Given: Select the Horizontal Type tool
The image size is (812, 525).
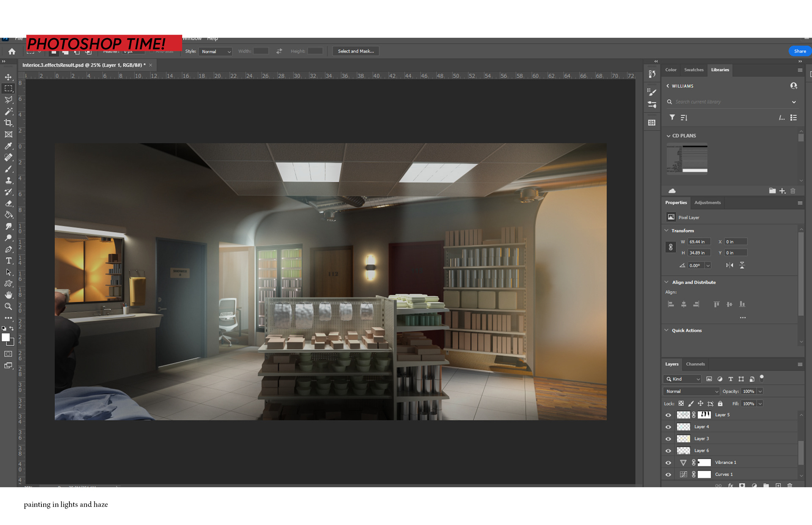Looking at the screenshot, I should tap(8, 261).
